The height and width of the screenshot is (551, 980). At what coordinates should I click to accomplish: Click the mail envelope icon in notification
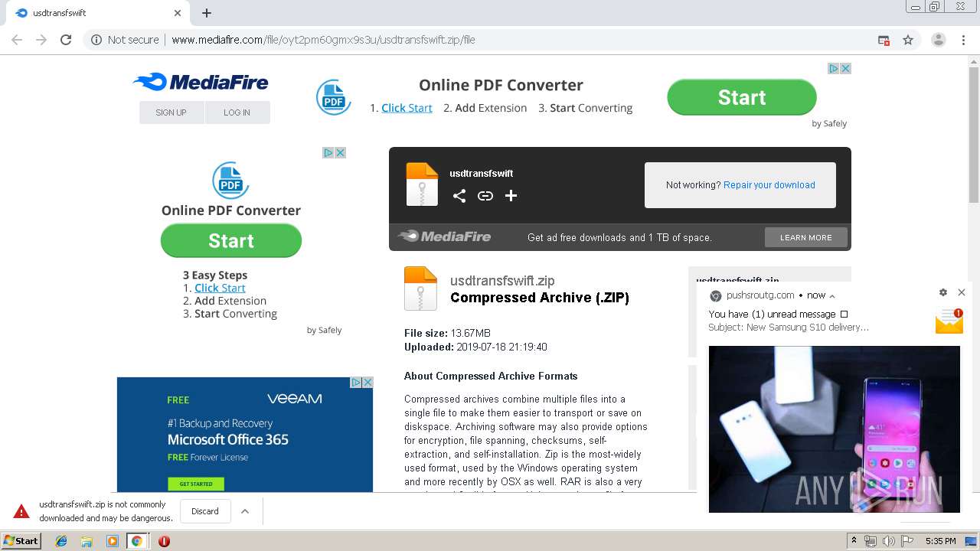(949, 321)
